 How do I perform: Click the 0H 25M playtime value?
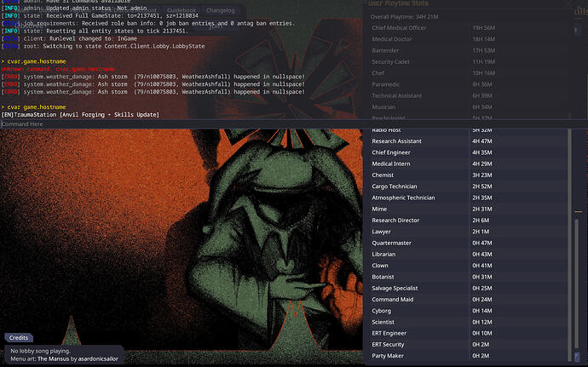[481, 288]
